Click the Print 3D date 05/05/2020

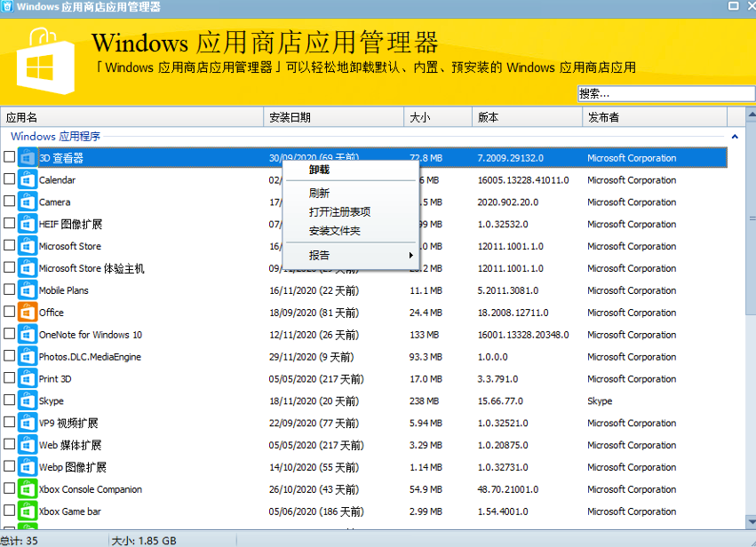316,379
